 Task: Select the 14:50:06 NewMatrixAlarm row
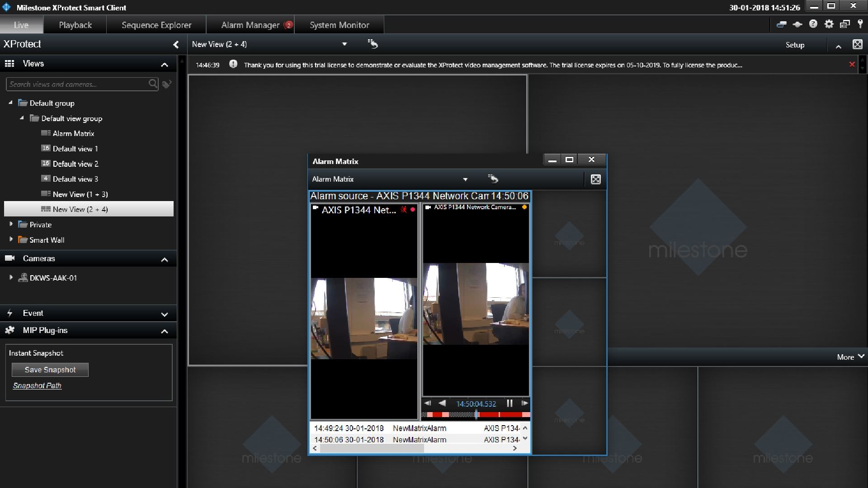click(x=416, y=439)
